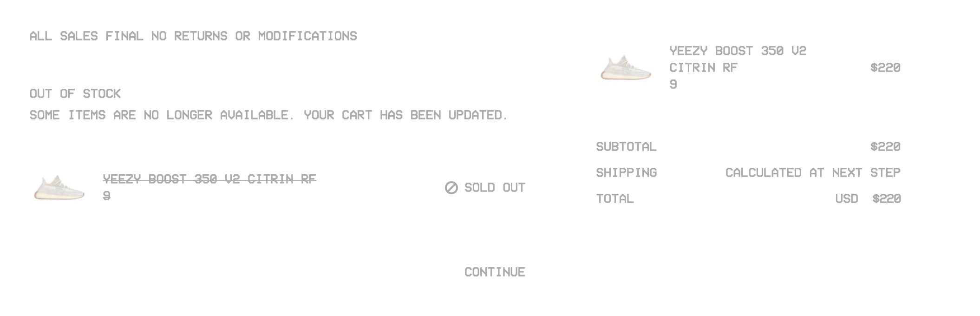
Task: Click size 9 under the sold-out item
Action: [107, 196]
